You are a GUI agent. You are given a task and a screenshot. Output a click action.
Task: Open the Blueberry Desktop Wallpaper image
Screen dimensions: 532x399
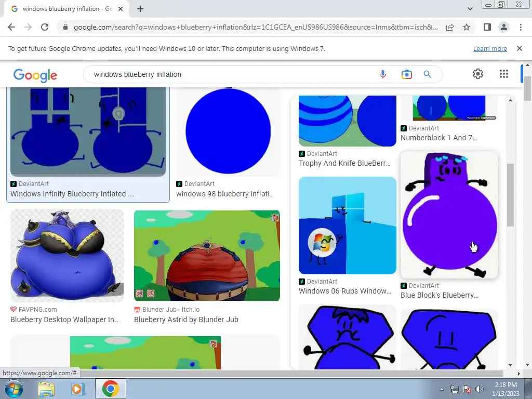click(67, 256)
